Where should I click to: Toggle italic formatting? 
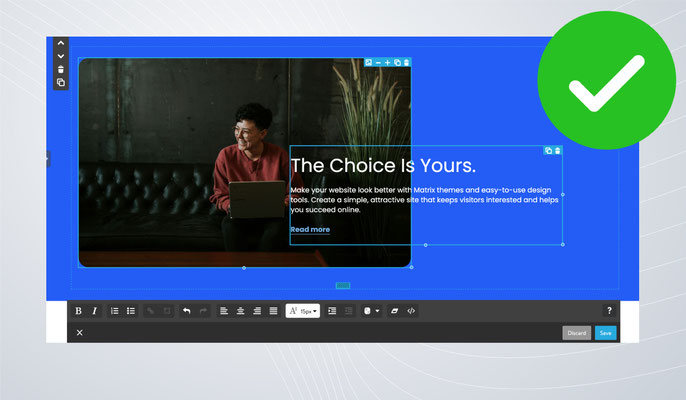94,311
